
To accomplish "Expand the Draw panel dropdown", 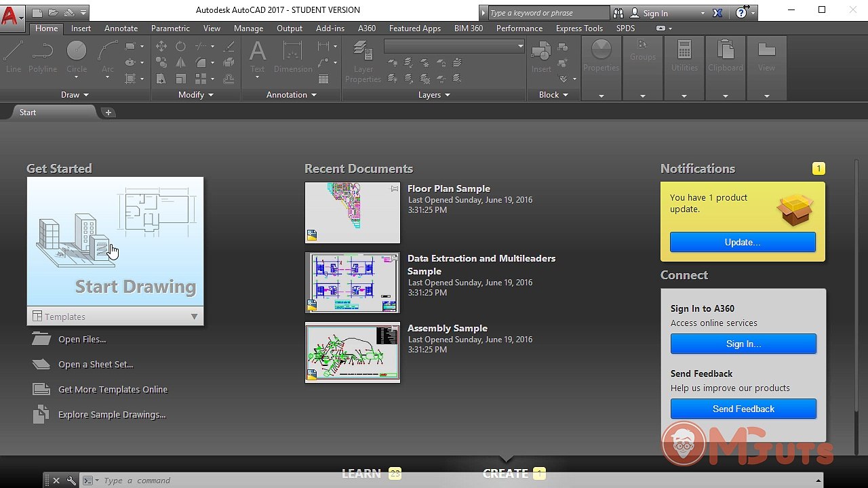I will tap(75, 95).
